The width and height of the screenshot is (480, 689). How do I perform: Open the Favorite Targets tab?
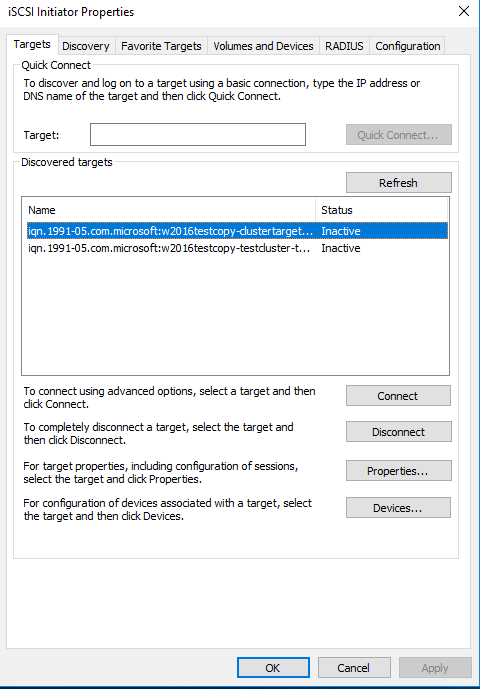coord(161,46)
